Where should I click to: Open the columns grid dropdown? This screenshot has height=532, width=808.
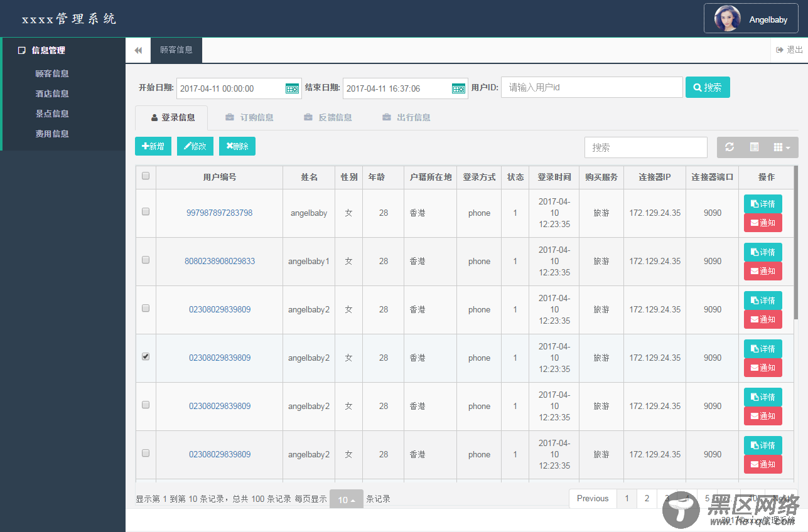782,147
